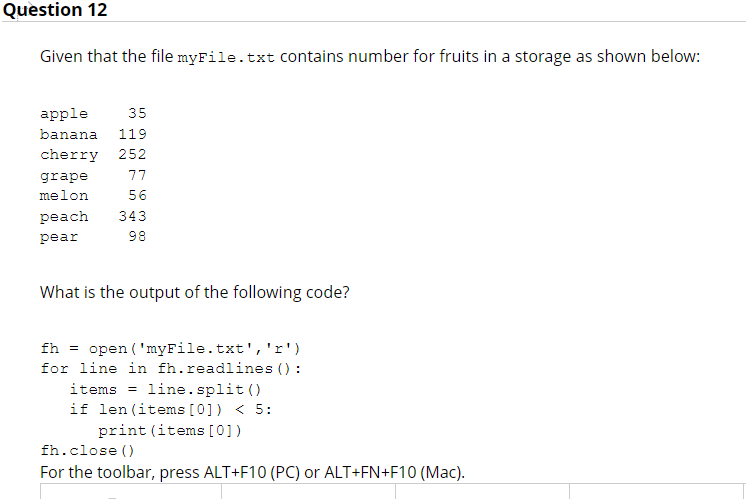This screenshot has width=746, height=499.
Task: Click the second cell of the answer editor
Action: [308, 491]
